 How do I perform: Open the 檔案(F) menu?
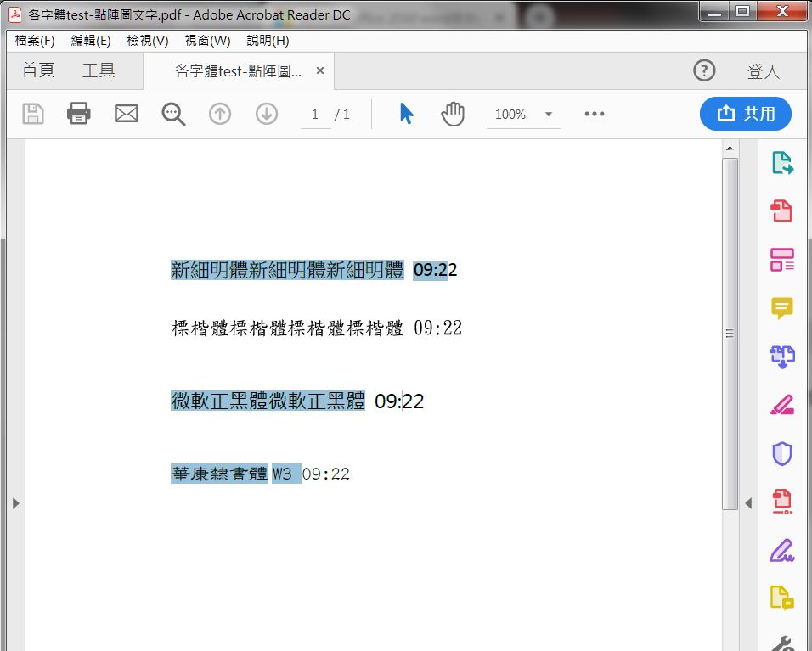[35, 41]
